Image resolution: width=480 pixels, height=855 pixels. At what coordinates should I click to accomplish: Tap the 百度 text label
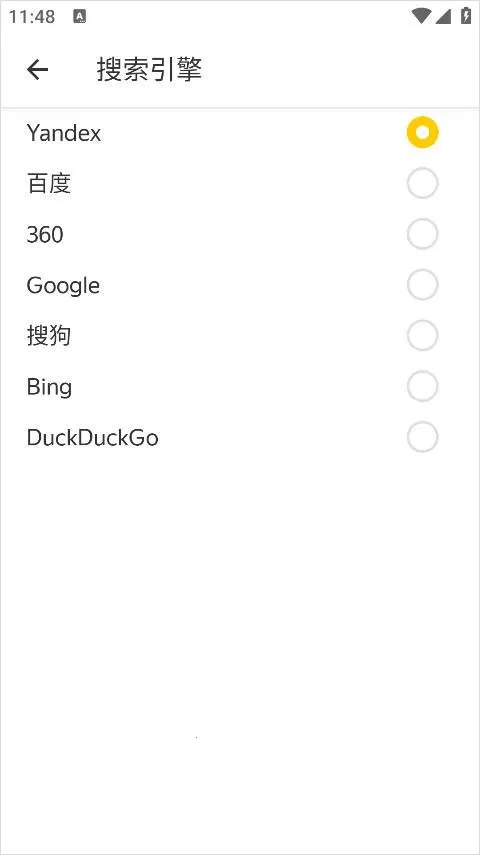pos(49,184)
